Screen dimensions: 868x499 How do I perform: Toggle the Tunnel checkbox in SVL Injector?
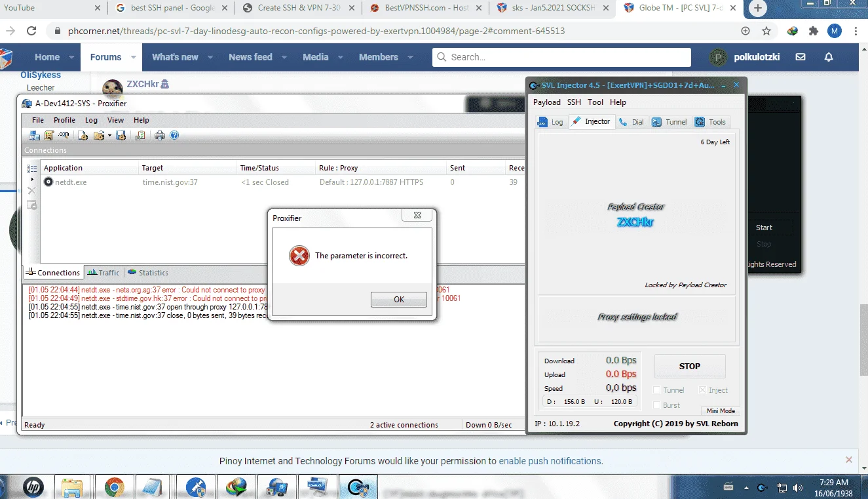(658, 390)
